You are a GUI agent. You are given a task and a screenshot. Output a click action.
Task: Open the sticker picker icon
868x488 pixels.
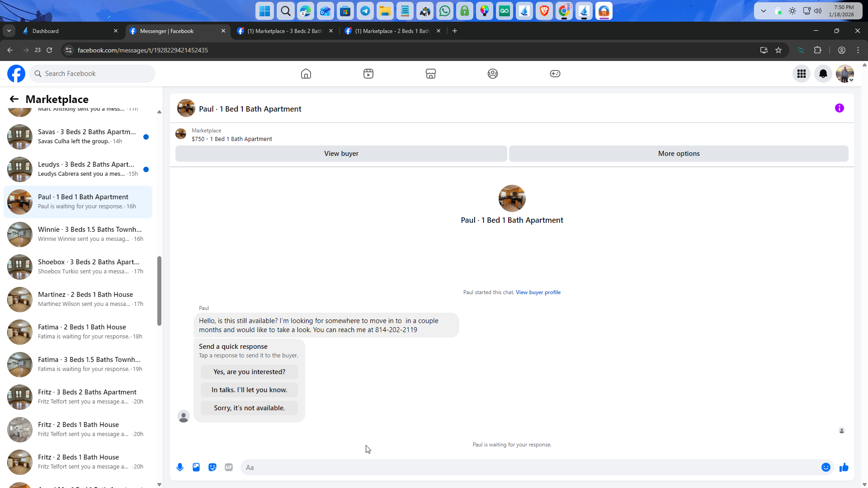tap(212, 467)
